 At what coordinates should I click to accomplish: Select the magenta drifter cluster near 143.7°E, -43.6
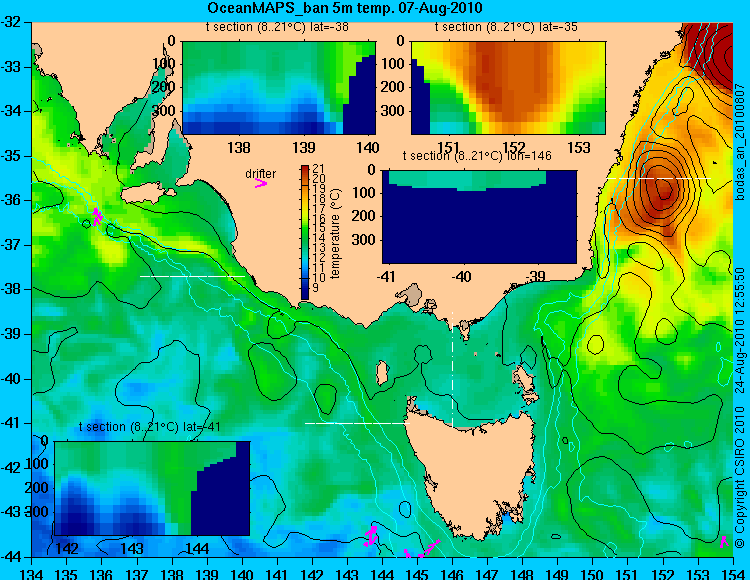(370, 536)
